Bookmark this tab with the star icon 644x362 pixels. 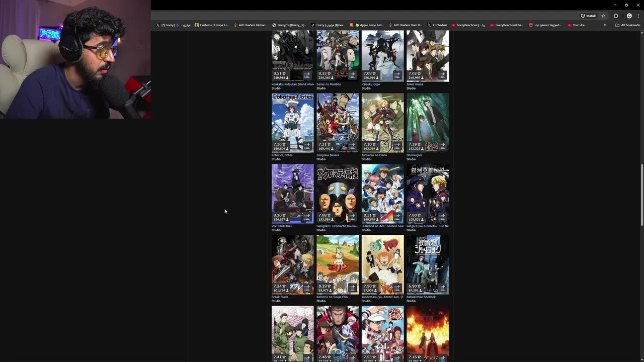click(603, 16)
